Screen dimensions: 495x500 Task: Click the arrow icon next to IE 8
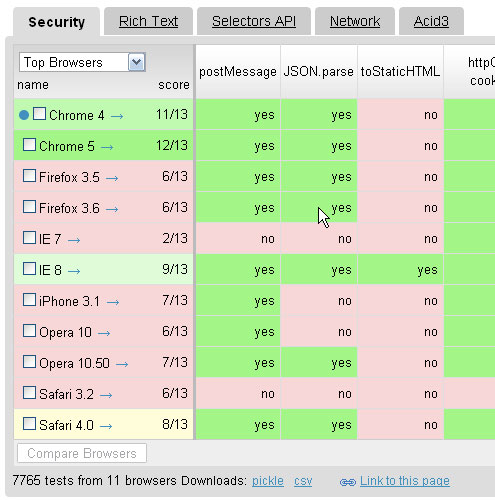74,271
